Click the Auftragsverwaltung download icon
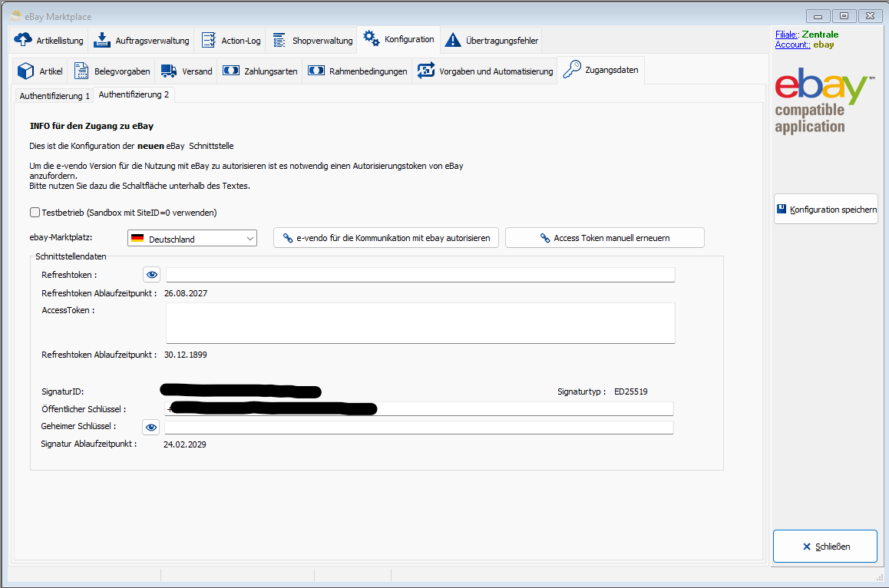 [x=101, y=40]
